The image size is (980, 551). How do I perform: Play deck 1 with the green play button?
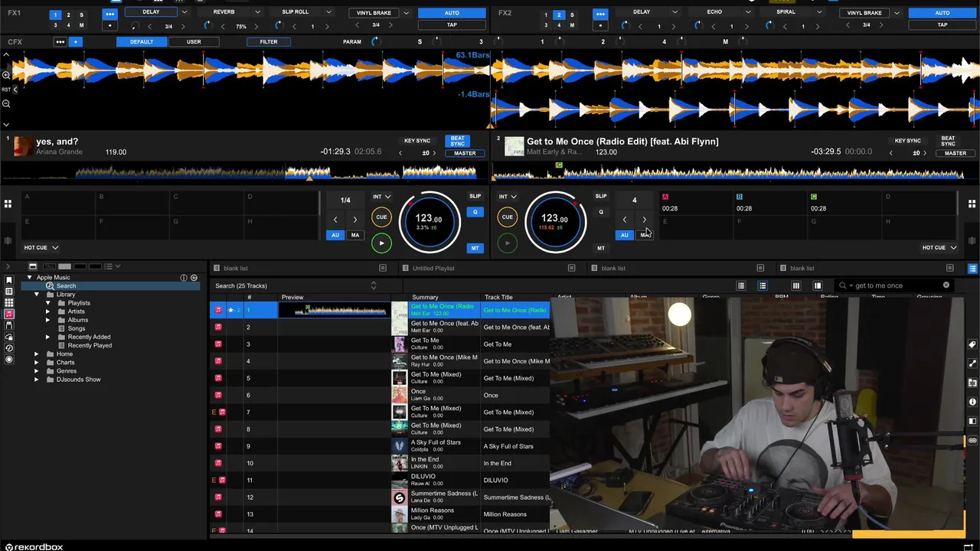click(x=381, y=243)
